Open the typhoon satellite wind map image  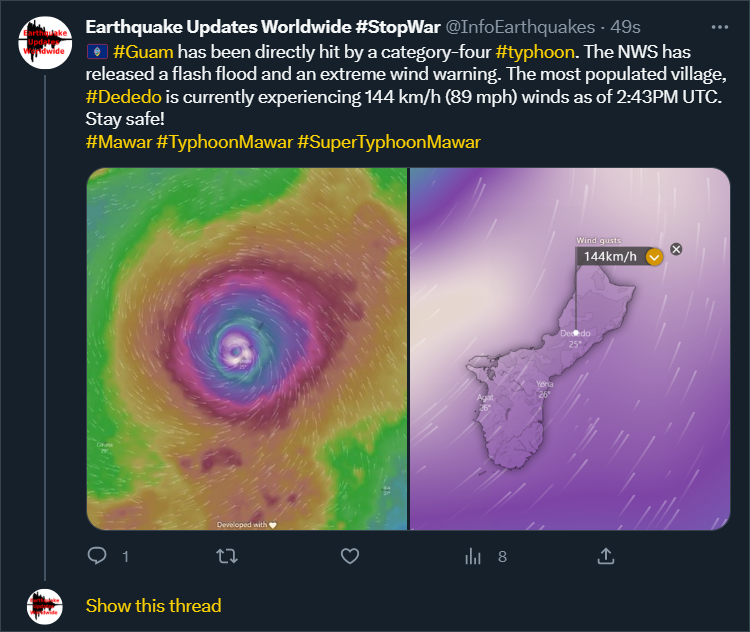[x=246, y=348]
